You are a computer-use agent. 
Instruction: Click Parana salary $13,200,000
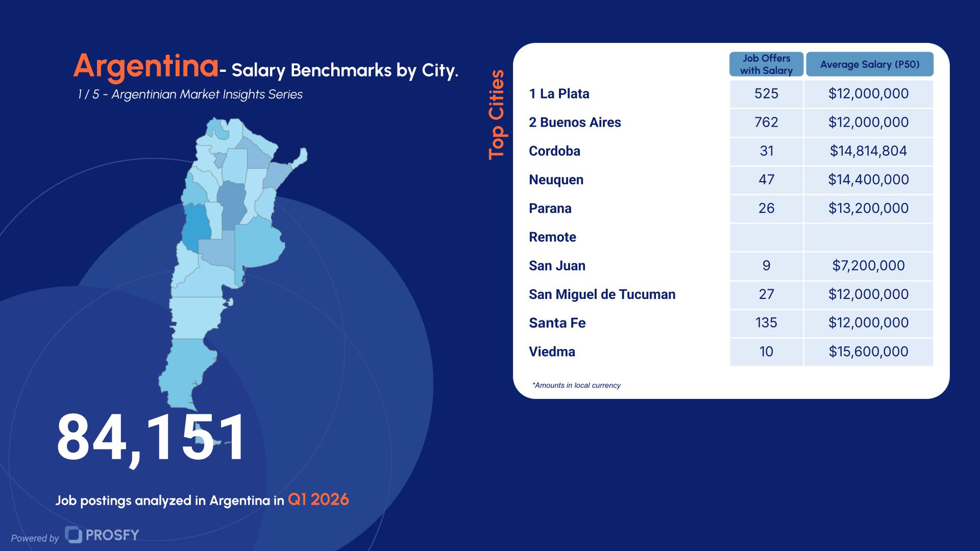pos(868,208)
